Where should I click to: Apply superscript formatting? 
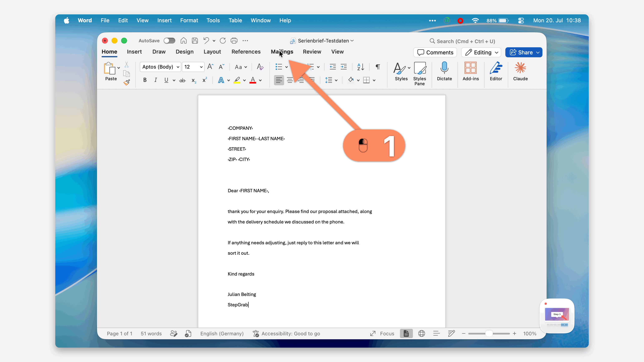205,80
